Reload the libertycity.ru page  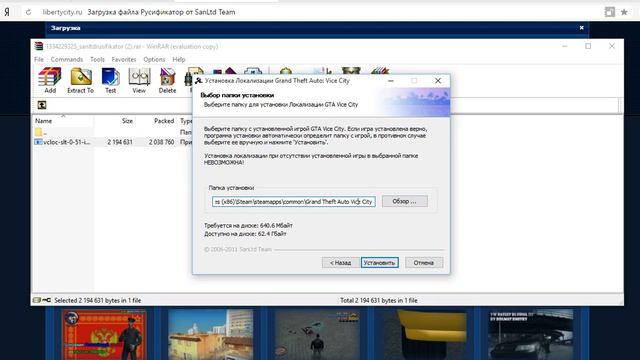tap(28, 12)
